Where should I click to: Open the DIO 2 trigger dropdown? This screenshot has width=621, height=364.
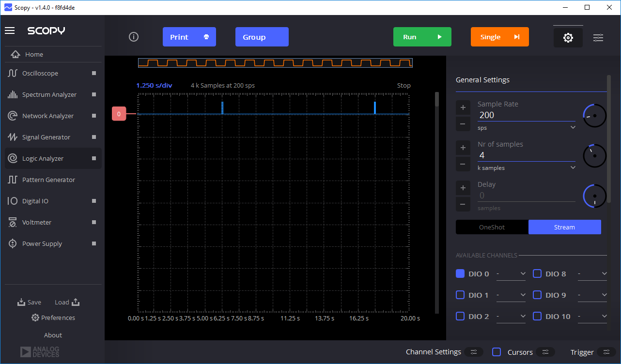[511, 317]
